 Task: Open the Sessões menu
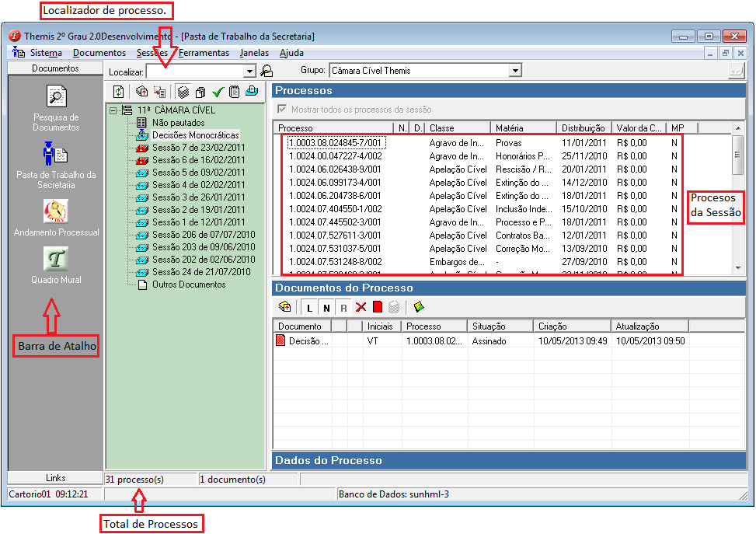[x=152, y=53]
